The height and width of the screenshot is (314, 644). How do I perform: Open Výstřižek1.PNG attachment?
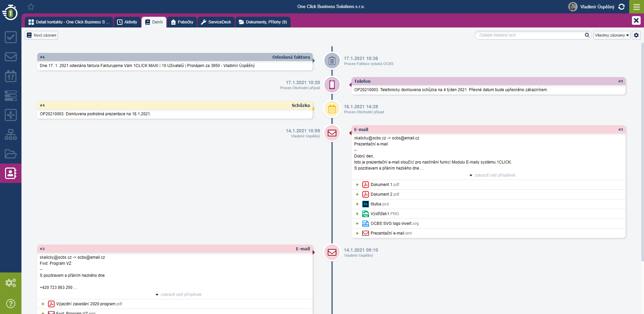385,214
